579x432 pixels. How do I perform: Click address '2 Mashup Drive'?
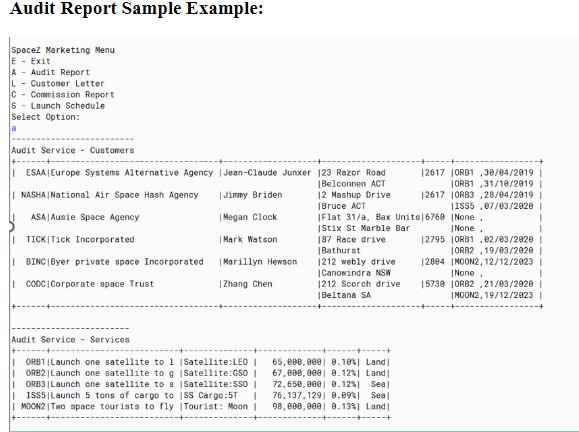[x=356, y=195]
